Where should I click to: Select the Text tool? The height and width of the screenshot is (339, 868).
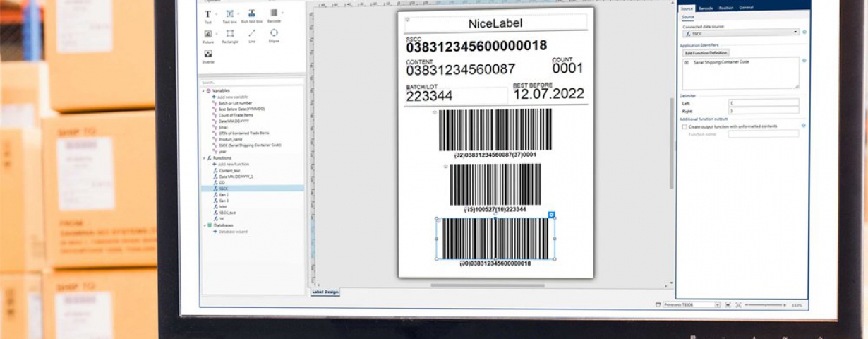[x=207, y=16]
